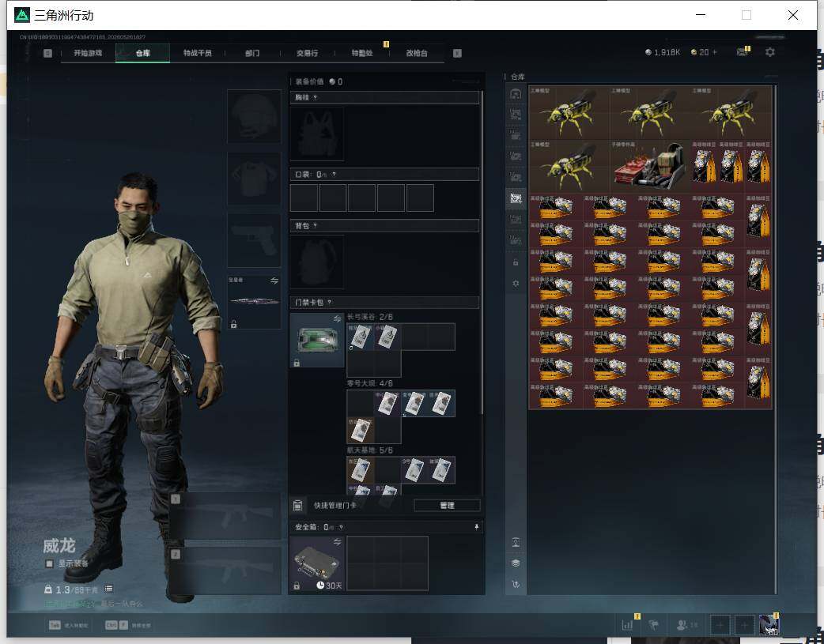The image size is (824, 644).
Task: Select the eighth warehouse storage box icon
Action: 516,240
